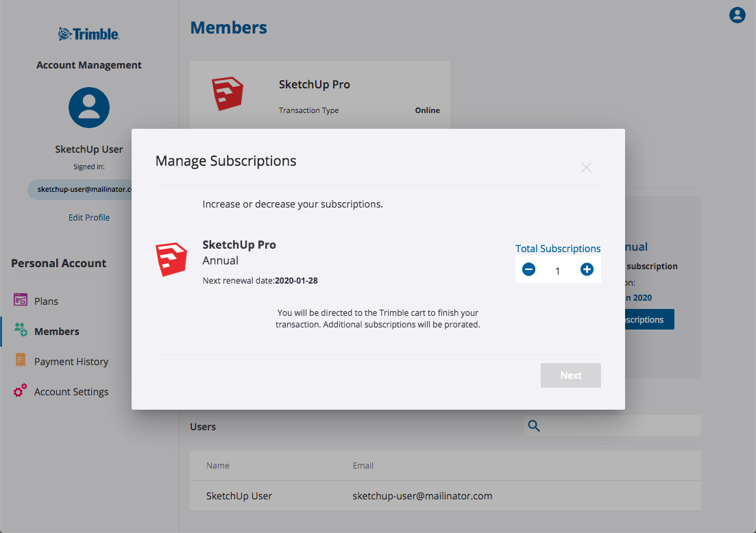Close the Manage Subscriptions dialog
The height and width of the screenshot is (533, 756).
(x=586, y=168)
